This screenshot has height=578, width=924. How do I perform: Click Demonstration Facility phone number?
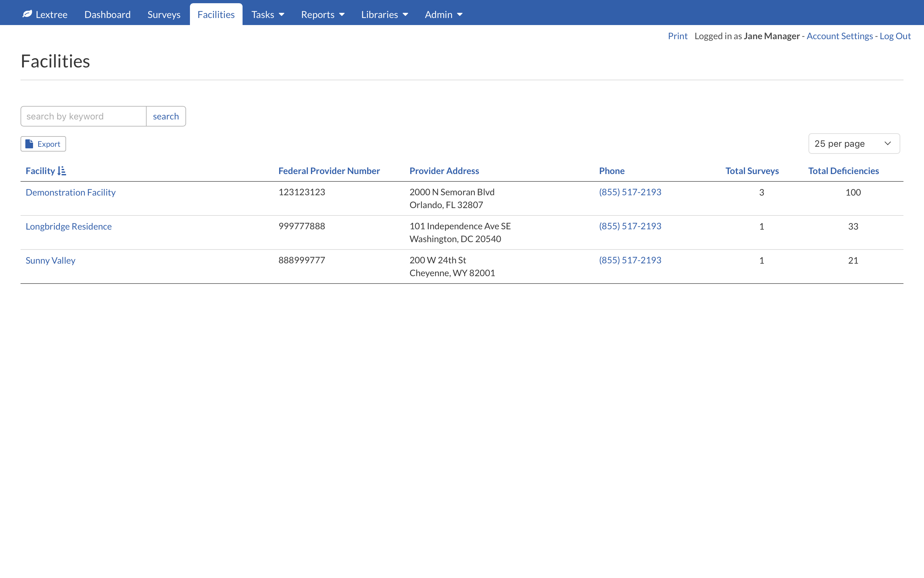(630, 192)
